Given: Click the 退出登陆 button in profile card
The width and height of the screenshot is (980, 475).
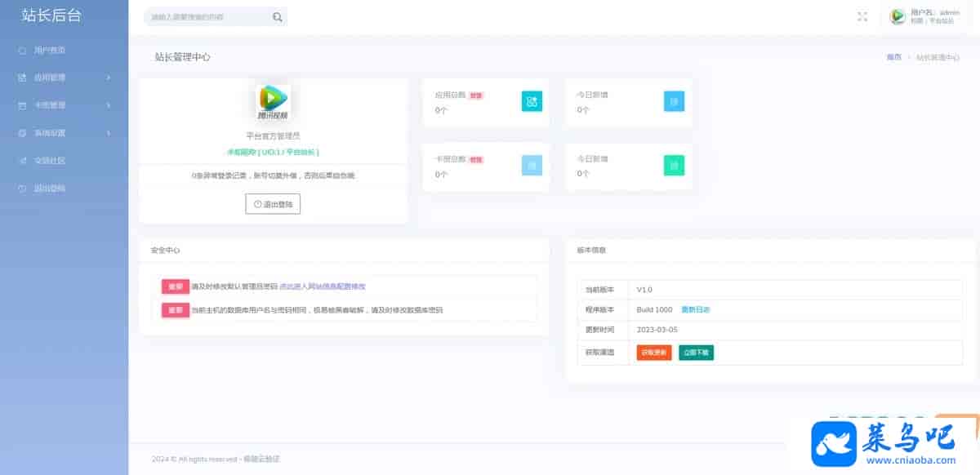Looking at the screenshot, I should [273, 204].
